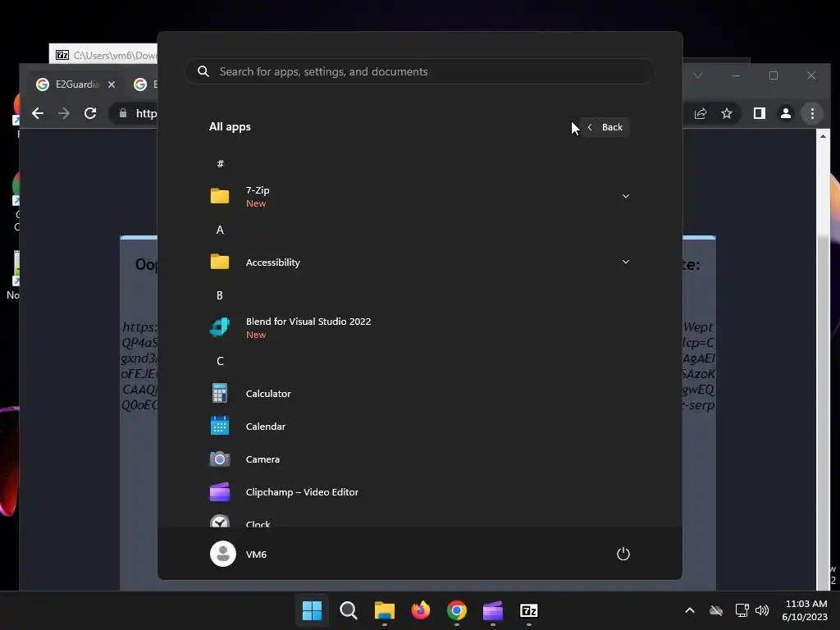Click Chrome's vertical scrollbar up arrow

823,136
